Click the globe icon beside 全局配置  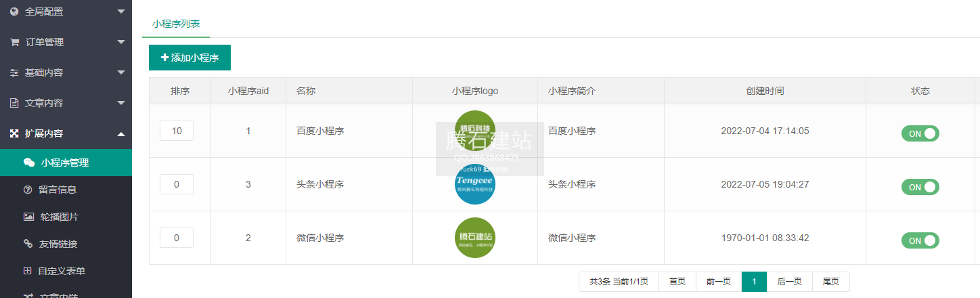(14, 12)
